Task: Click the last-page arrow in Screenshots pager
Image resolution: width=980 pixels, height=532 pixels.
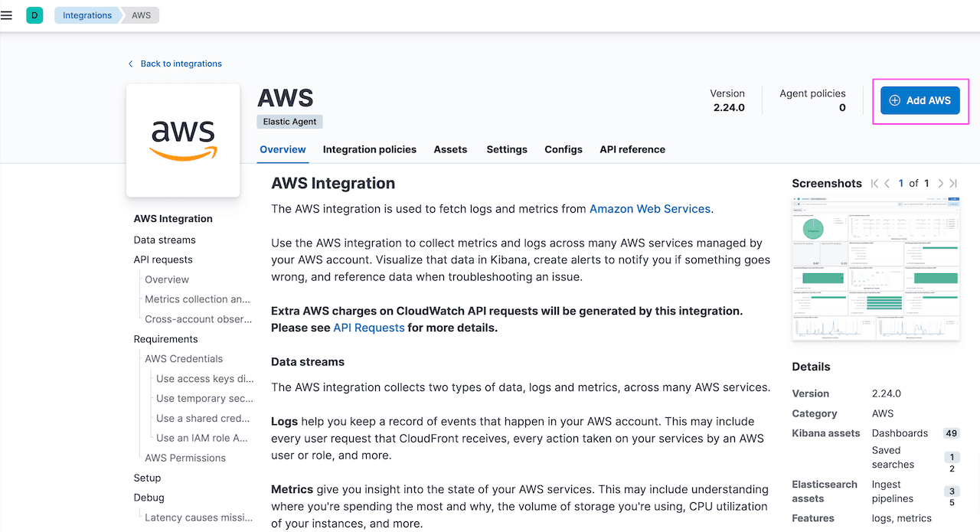Action: click(953, 183)
